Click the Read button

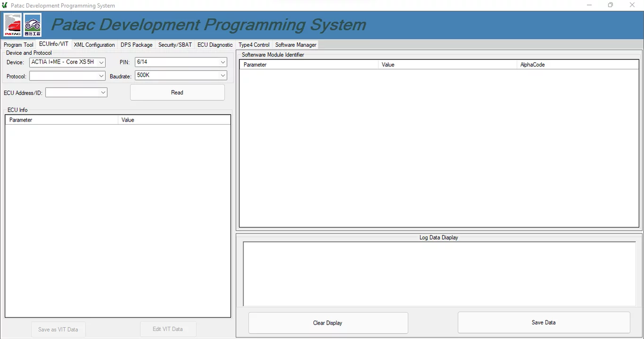point(177,92)
